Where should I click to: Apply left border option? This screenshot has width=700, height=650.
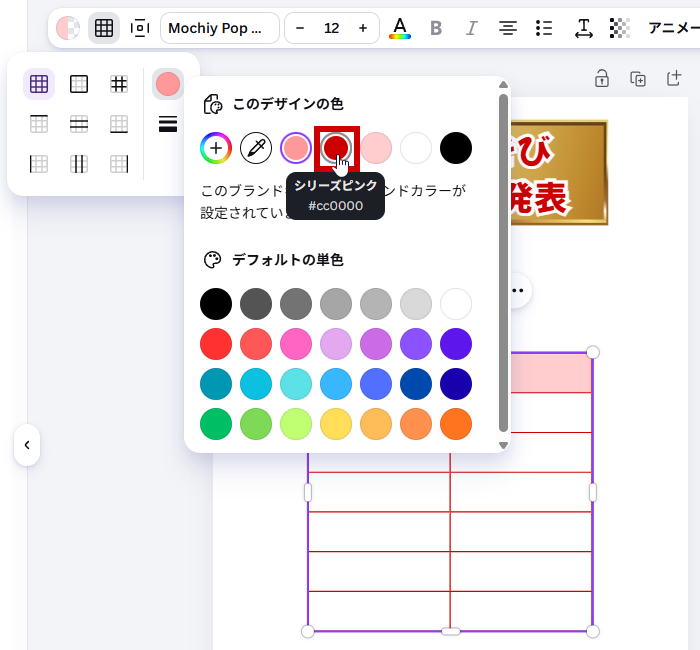tap(39, 164)
